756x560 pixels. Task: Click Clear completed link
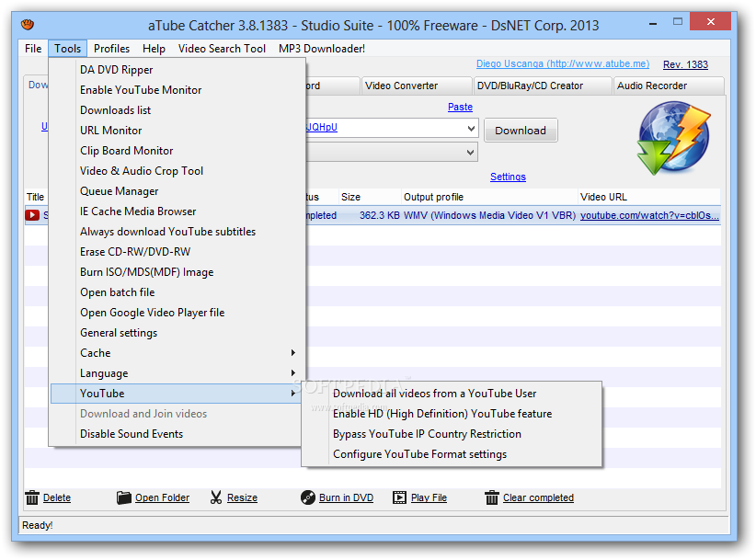pyautogui.click(x=538, y=497)
